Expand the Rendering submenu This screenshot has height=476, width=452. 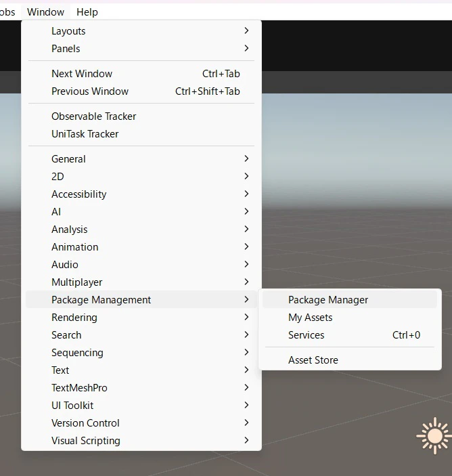click(x=141, y=318)
